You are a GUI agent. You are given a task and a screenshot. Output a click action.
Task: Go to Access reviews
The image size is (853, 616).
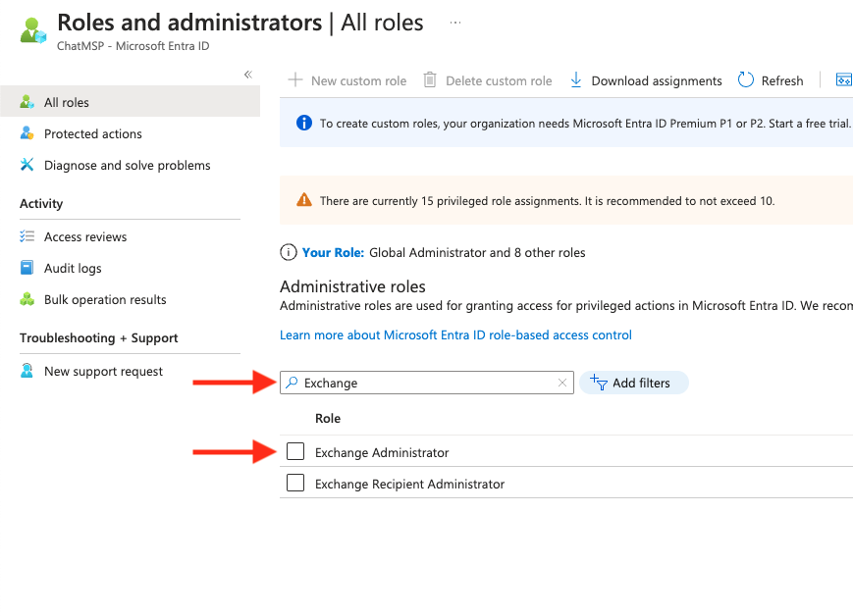coord(84,237)
